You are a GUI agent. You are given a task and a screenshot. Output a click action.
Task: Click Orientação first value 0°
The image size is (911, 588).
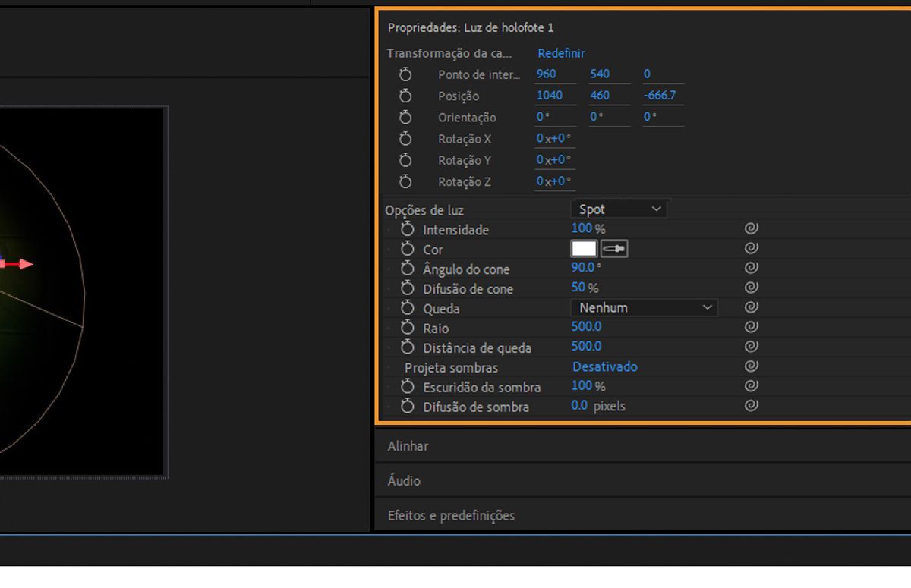[543, 116]
